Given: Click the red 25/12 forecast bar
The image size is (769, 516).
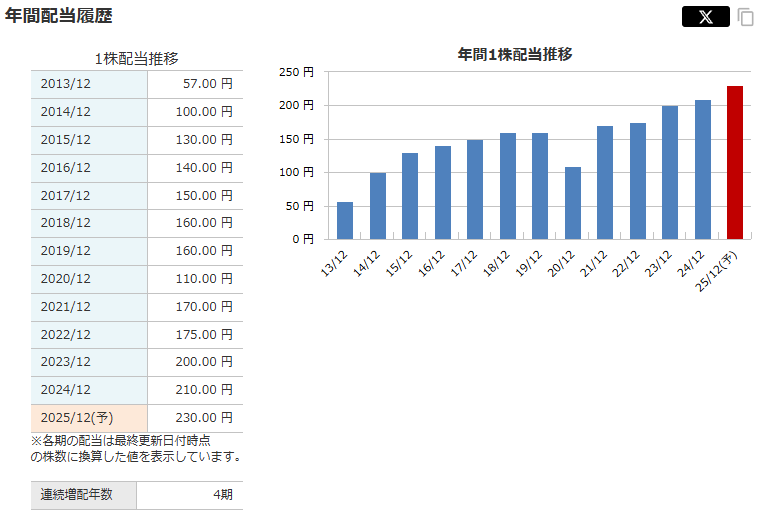Looking at the screenshot, I should (735, 162).
